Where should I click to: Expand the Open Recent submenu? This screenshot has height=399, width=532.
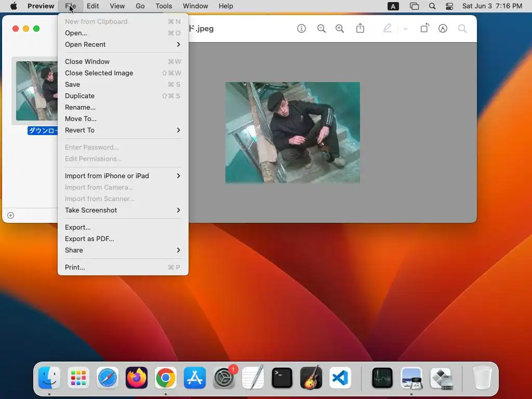click(x=123, y=45)
